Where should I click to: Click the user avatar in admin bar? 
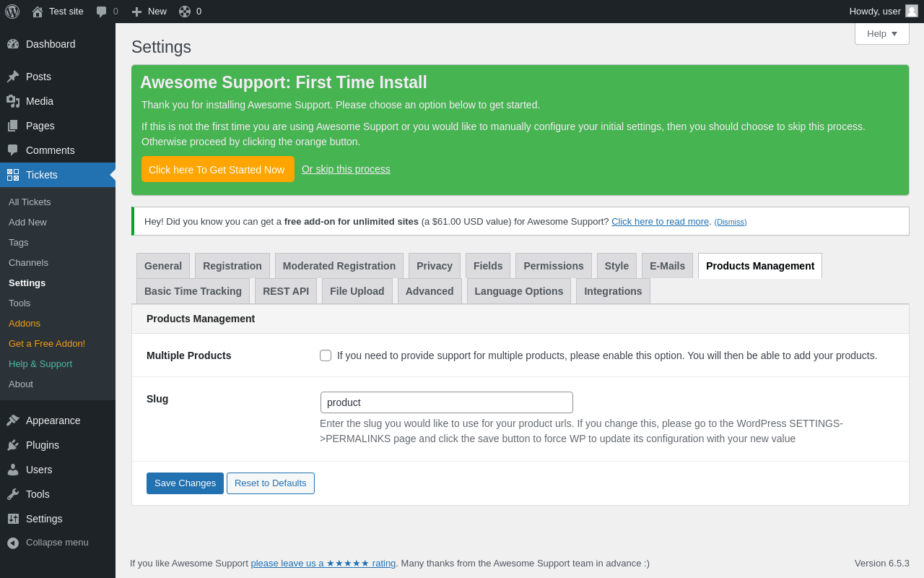(x=912, y=11)
